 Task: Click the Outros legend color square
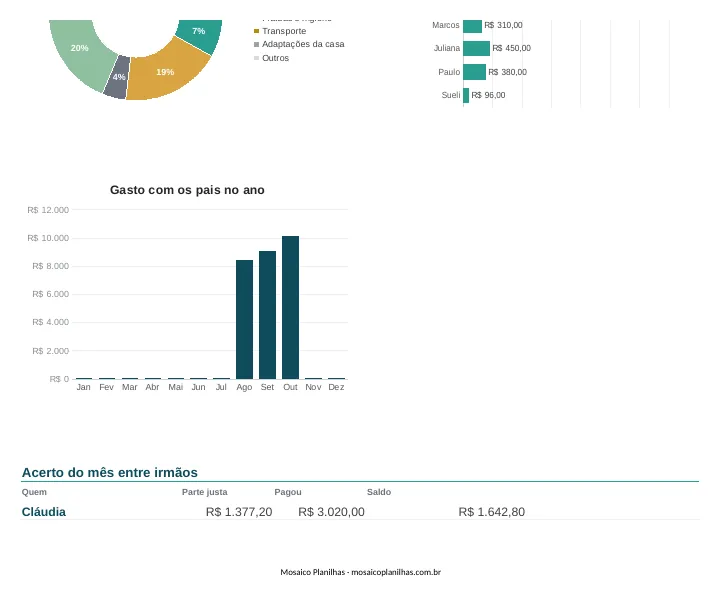point(256,58)
